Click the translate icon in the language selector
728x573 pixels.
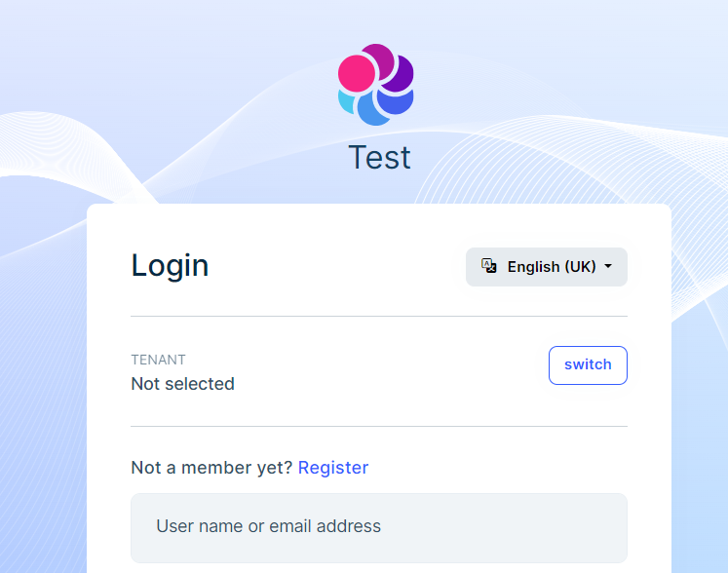pos(489,266)
